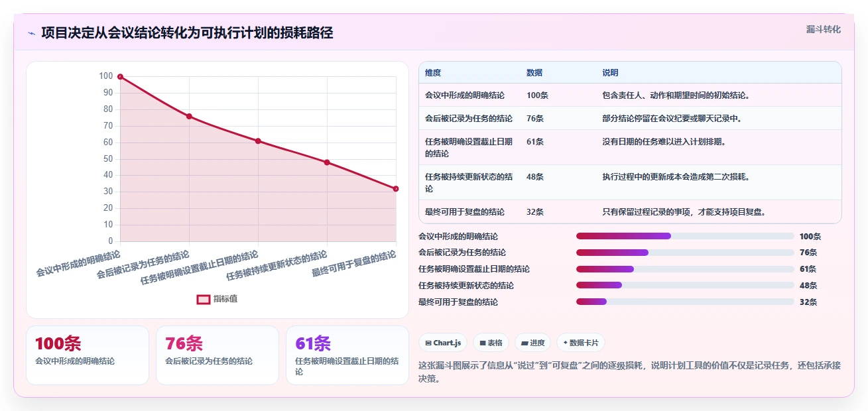868x411 pixels.
Task: Click table cell 任务被持续更新状态的结论
Action: [469, 183]
